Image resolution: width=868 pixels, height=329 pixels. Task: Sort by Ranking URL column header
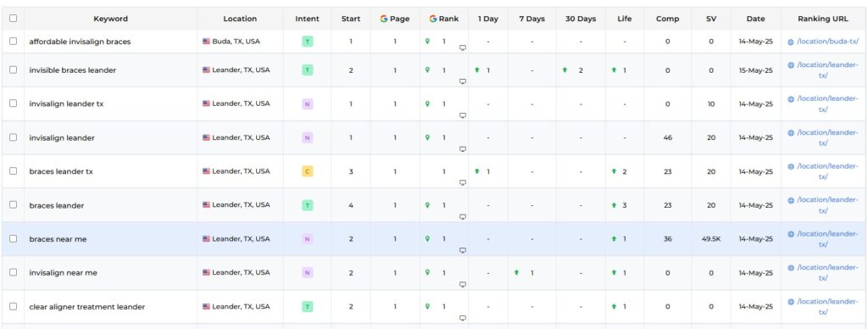click(x=822, y=19)
